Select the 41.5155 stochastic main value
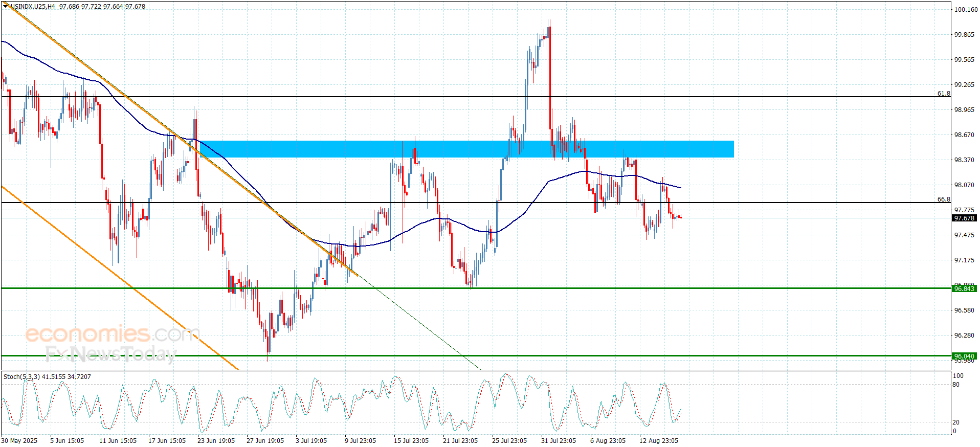The width and height of the screenshot is (980, 447). (x=53, y=377)
